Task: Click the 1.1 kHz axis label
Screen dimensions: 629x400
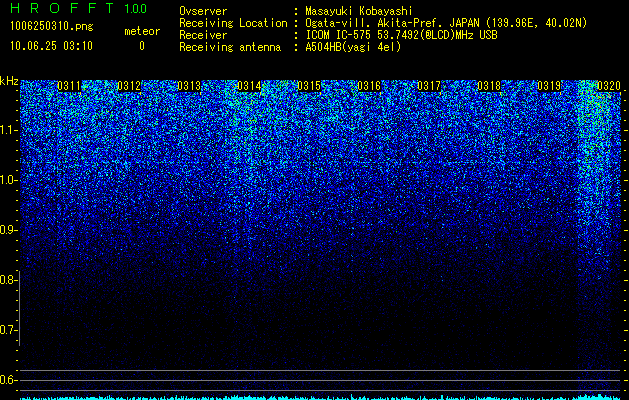Action: coord(8,130)
